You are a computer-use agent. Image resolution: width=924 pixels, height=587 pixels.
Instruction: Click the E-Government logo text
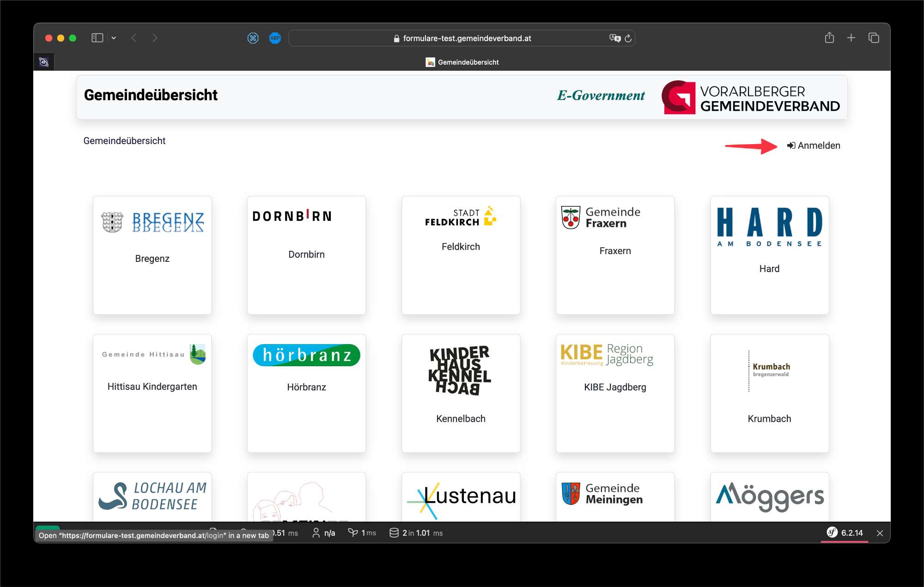601,95
